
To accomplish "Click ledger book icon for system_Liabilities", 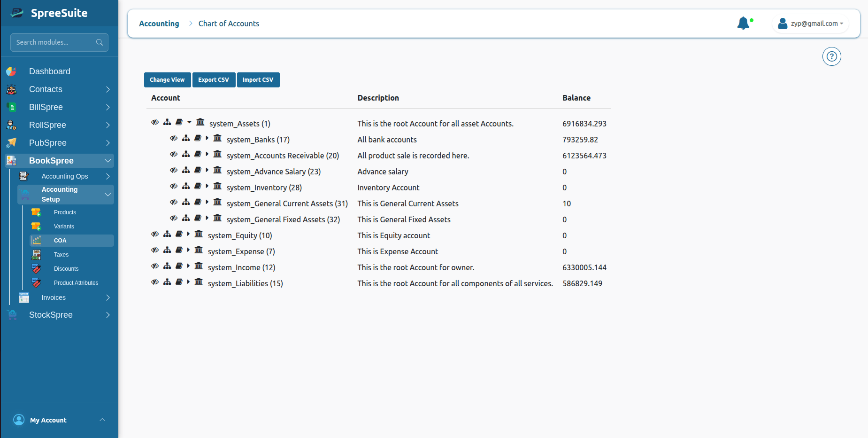I will (x=179, y=282).
